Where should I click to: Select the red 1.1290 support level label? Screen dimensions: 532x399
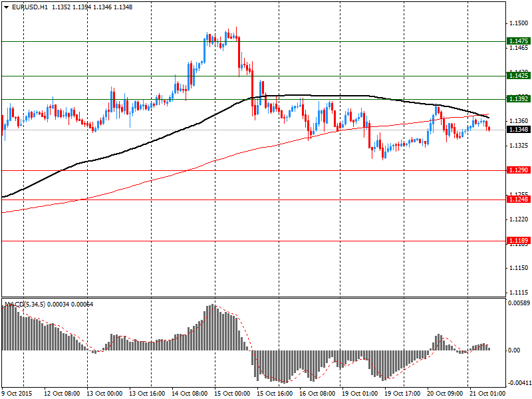[519, 170]
